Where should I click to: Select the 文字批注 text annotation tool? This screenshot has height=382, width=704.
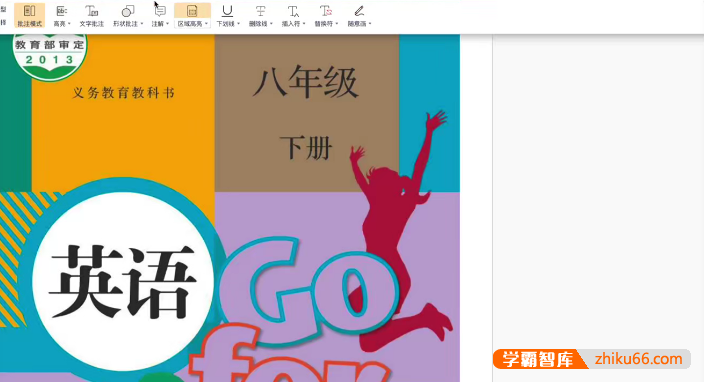[x=92, y=15]
